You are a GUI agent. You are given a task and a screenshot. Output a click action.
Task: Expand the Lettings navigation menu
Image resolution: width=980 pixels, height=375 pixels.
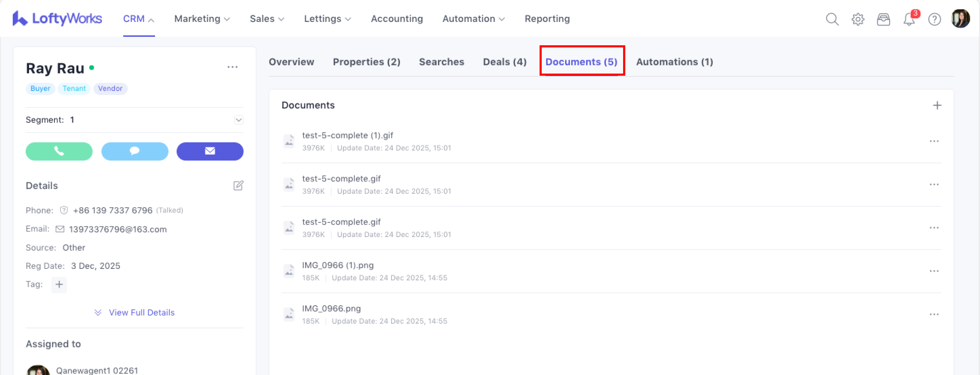[x=327, y=19]
